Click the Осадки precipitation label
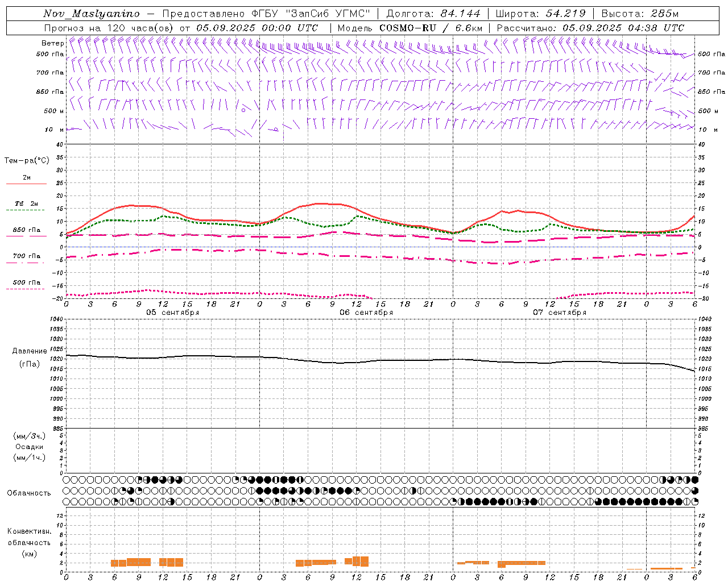The width and height of the screenshot is (728, 582). click(30, 447)
